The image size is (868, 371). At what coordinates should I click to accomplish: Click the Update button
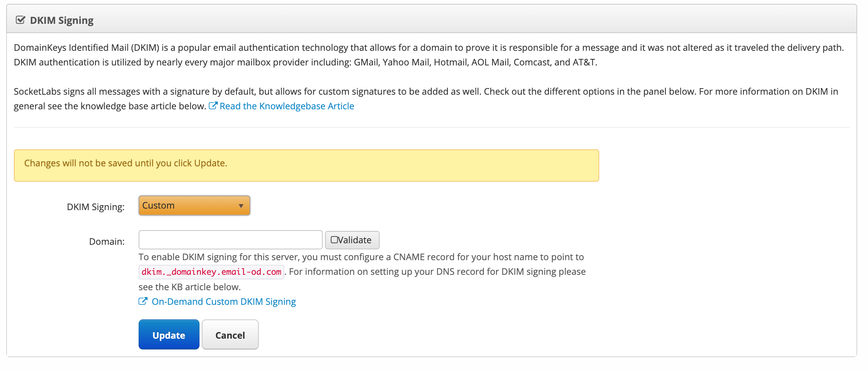[x=169, y=334]
